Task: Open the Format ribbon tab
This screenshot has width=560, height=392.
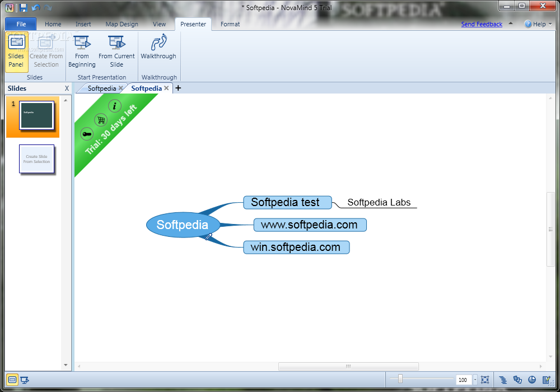Action: coord(230,24)
